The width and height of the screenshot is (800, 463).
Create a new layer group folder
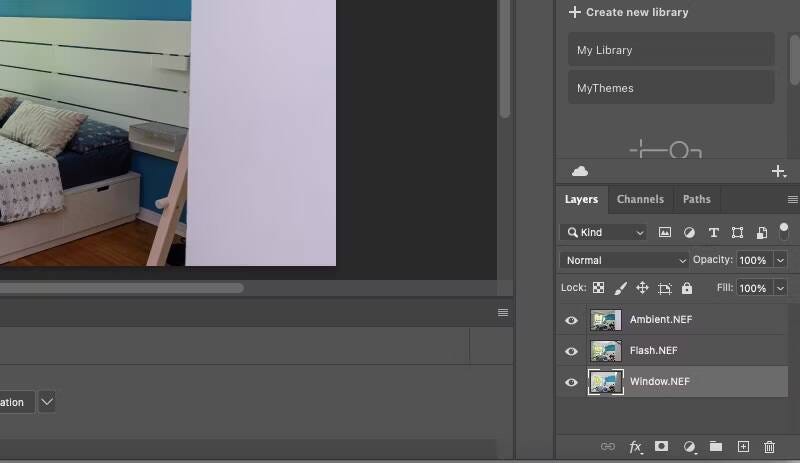(716, 447)
